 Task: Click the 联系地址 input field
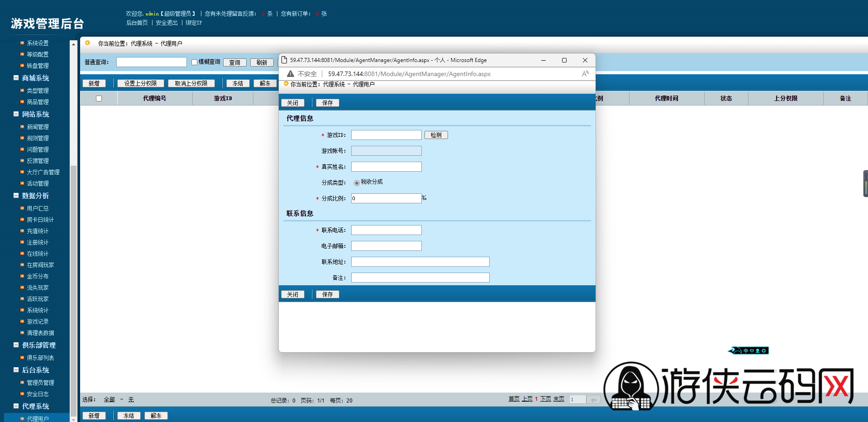point(420,262)
